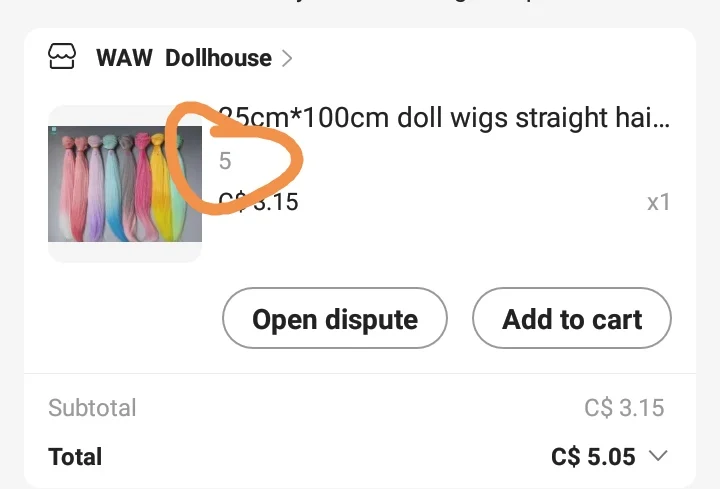Click the light blue hair bundle
Image resolution: width=720 pixels, height=489 pixels.
pos(112,187)
